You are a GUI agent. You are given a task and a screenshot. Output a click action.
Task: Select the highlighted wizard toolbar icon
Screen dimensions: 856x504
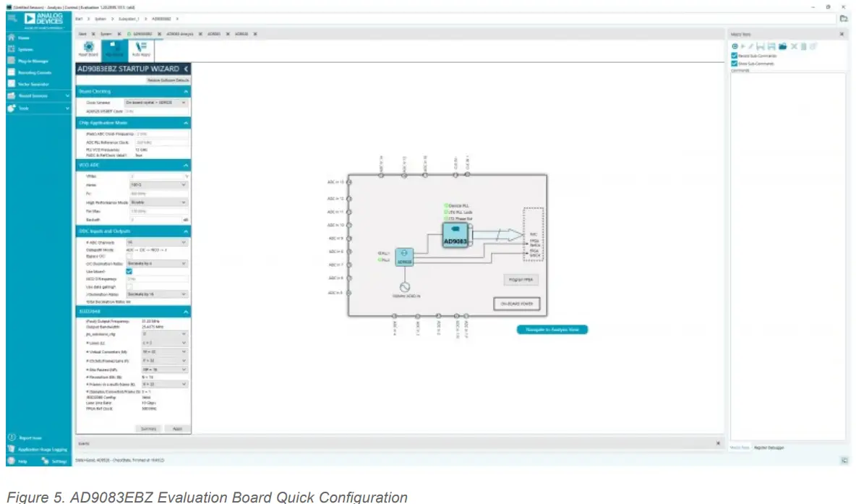coord(114,50)
